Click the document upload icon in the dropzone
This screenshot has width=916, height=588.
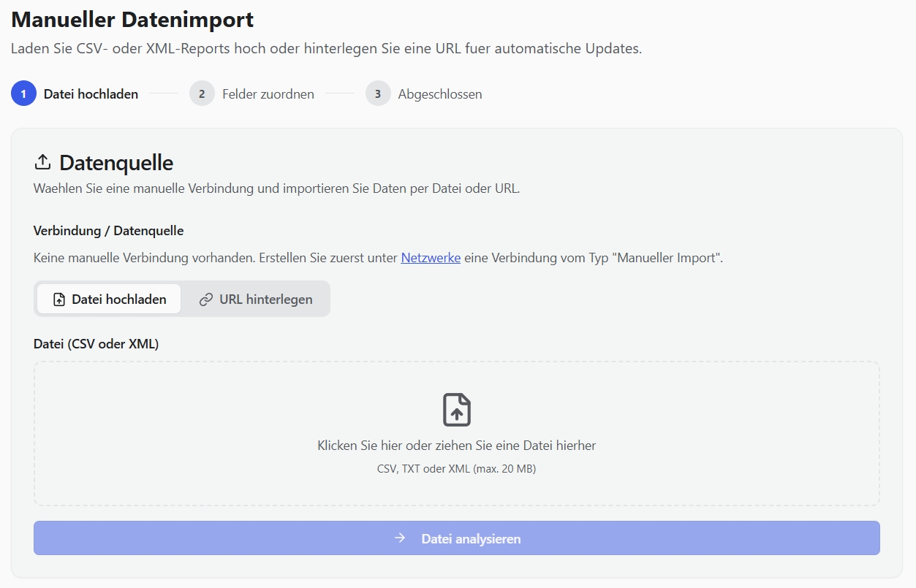pos(455,409)
